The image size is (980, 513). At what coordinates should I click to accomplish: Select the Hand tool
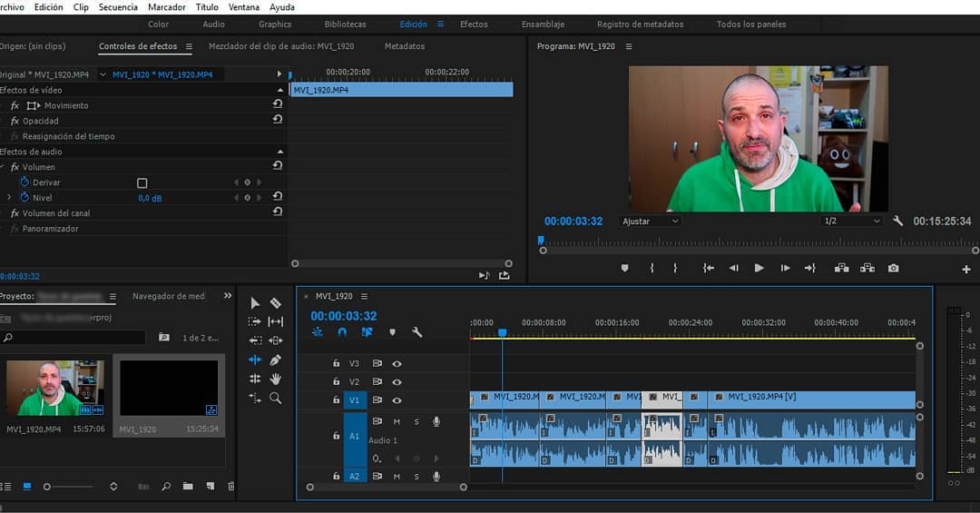click(x=275, y=379)
